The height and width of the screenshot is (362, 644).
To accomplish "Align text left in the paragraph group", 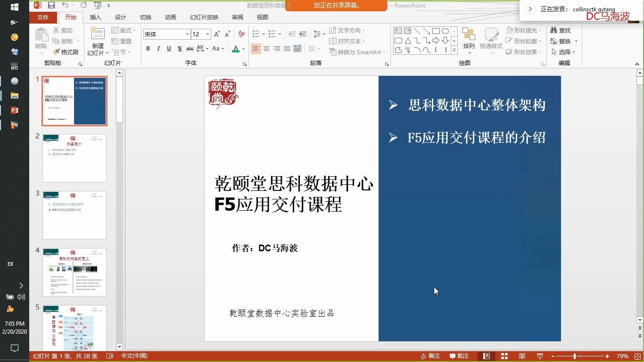I will click(x=256, y=49).
